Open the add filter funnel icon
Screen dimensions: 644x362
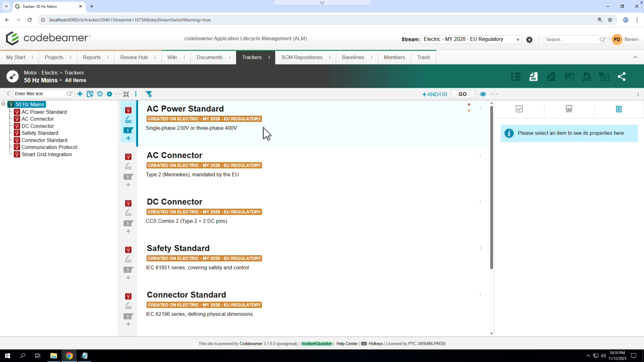[x=149, y=94]
